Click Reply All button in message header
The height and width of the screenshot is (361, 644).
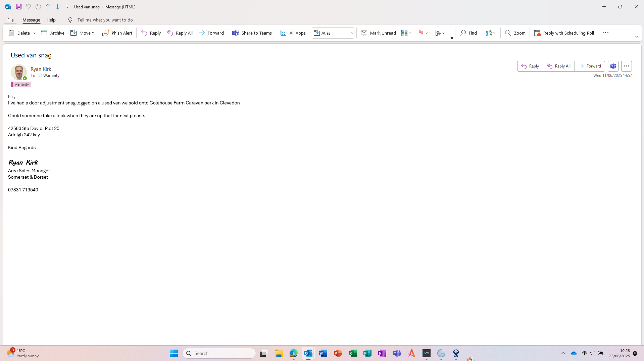pos(559,66)
